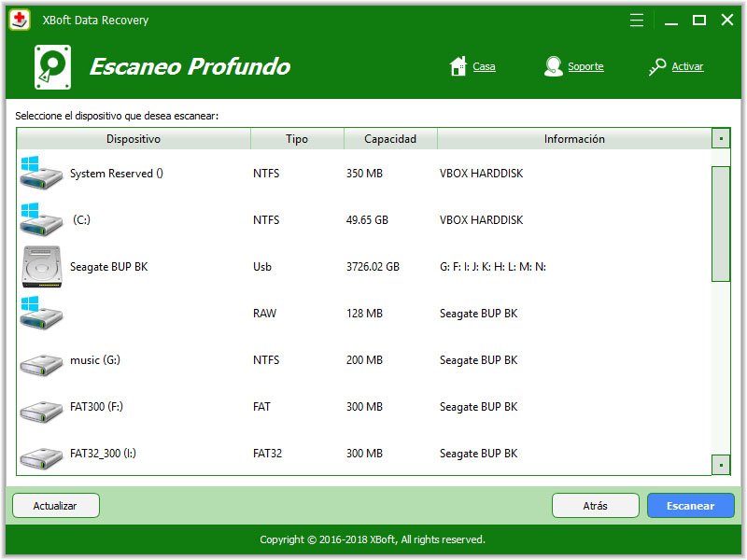Select the System Reserved drive icon

click(x=41, y=173)
